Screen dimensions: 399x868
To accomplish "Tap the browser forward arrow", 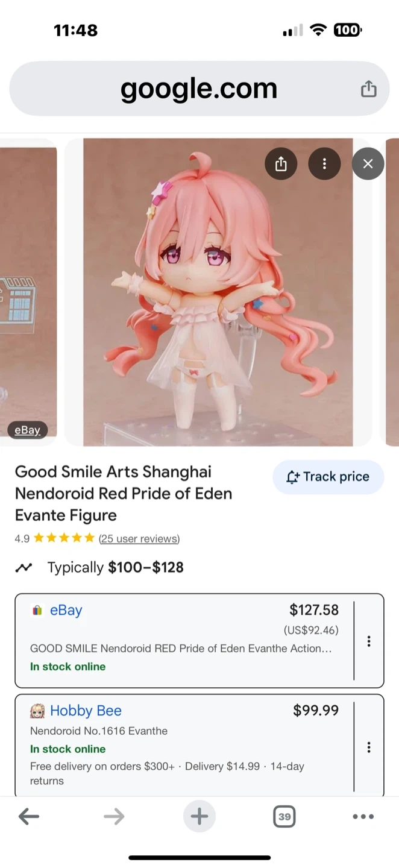I will point(114,817).
